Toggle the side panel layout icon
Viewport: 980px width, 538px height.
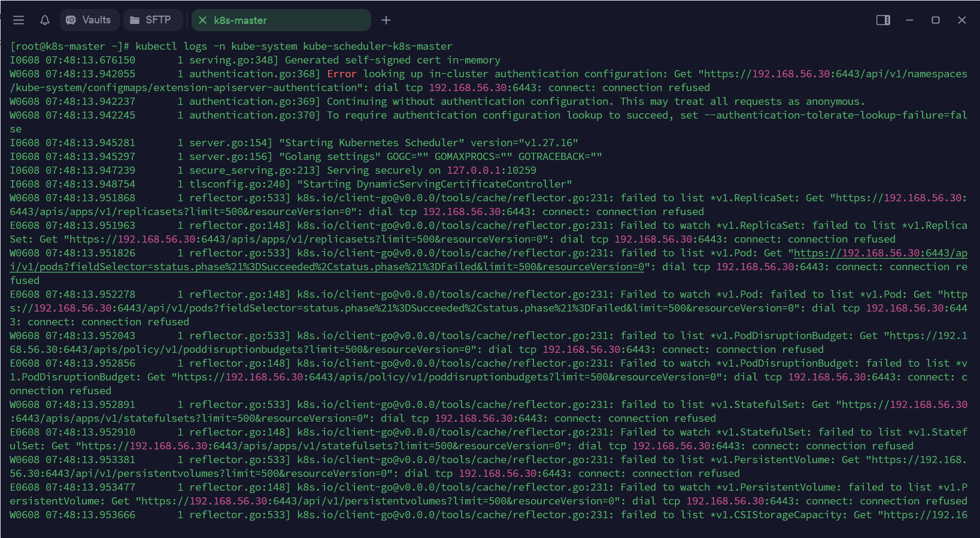(x=883, y=20)
